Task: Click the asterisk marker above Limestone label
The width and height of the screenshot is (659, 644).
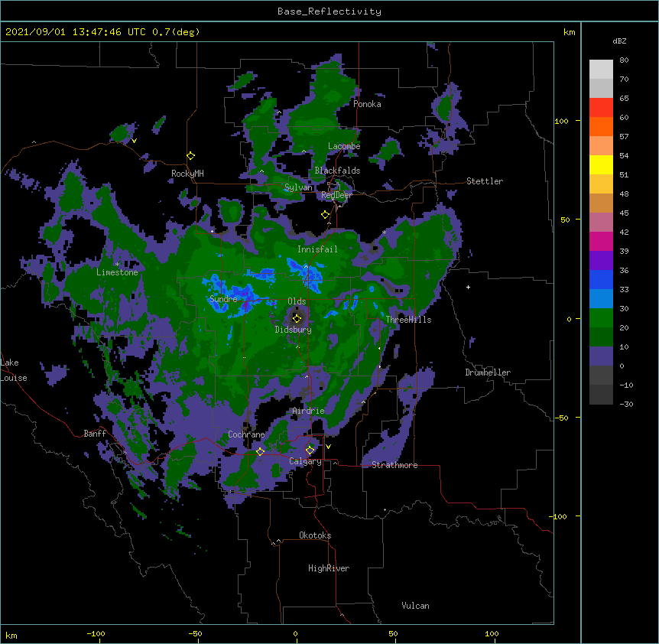Action: pos(117,265)
